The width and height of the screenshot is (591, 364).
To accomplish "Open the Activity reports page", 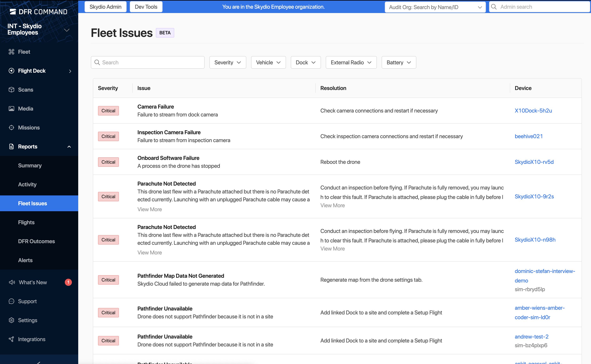I will (27, 184).
